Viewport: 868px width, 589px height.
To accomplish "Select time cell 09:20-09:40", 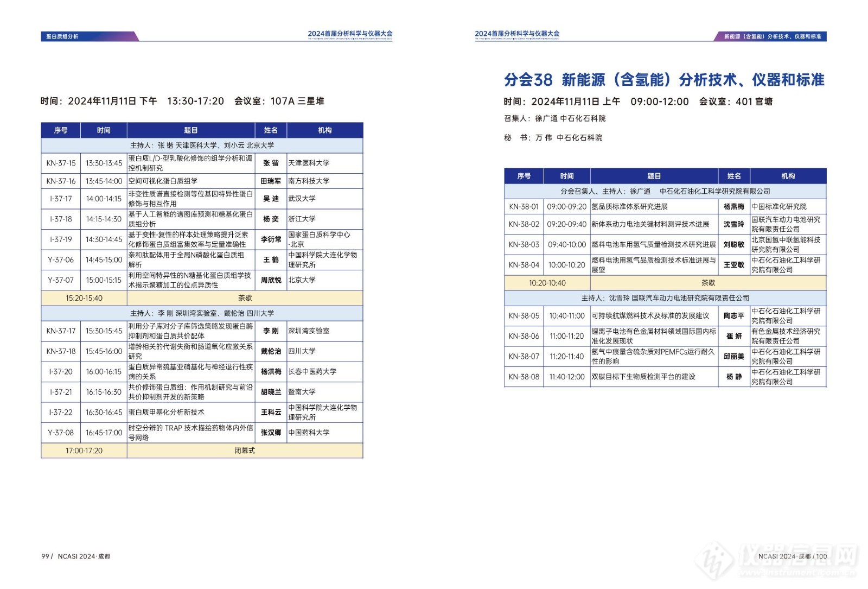I will point(567,224).
